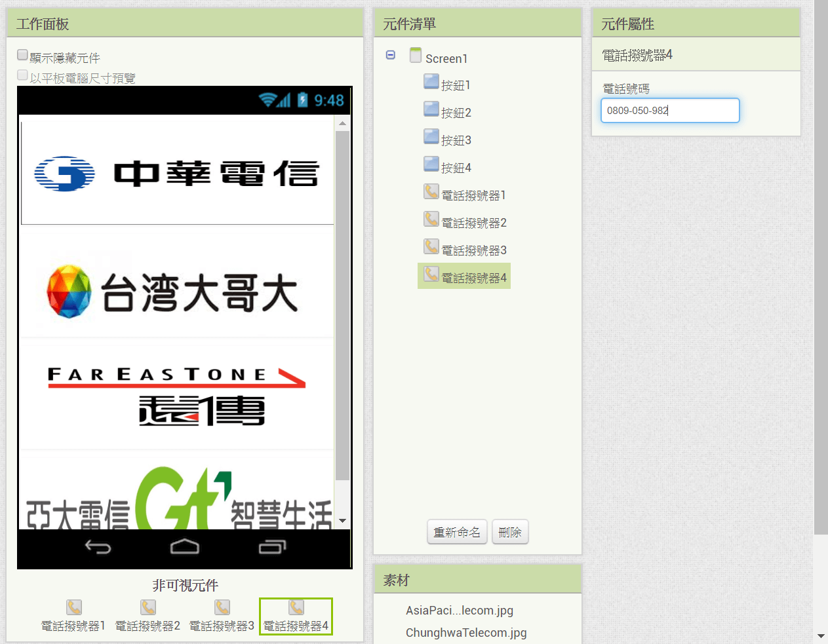Click the phone preview scroll-up arrow
The height and width of the screenshot is (644, 828).
pyautogui.click(x=342, y=123)
